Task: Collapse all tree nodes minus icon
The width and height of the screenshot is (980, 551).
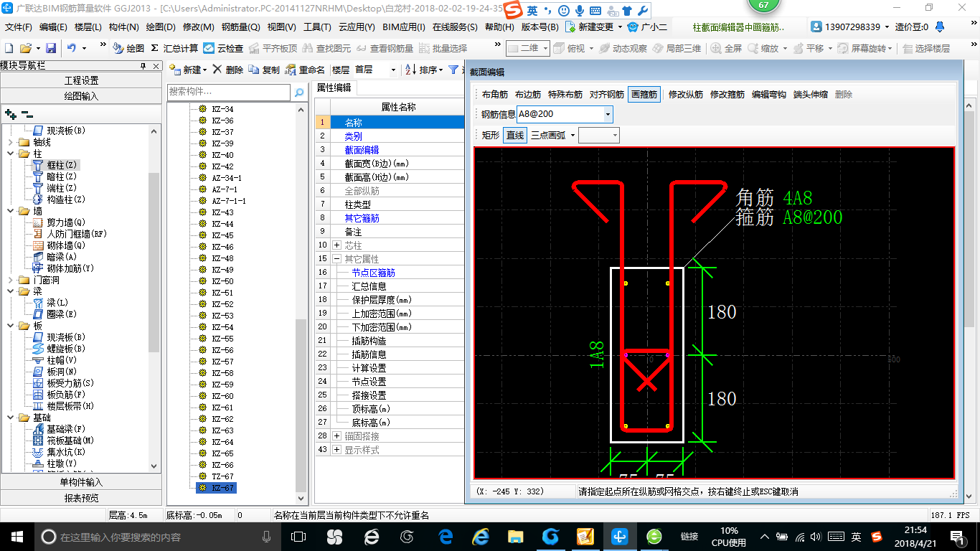Action: coord(27,113)
